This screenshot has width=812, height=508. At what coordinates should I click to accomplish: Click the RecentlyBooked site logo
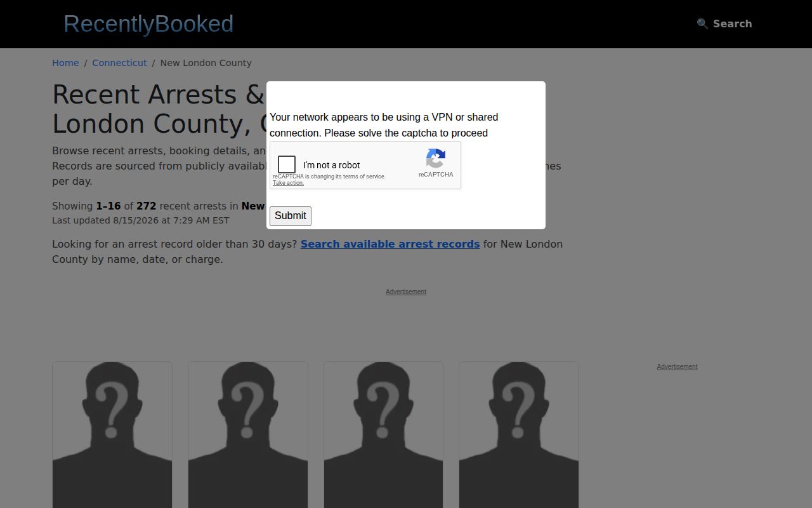[148, 24]
